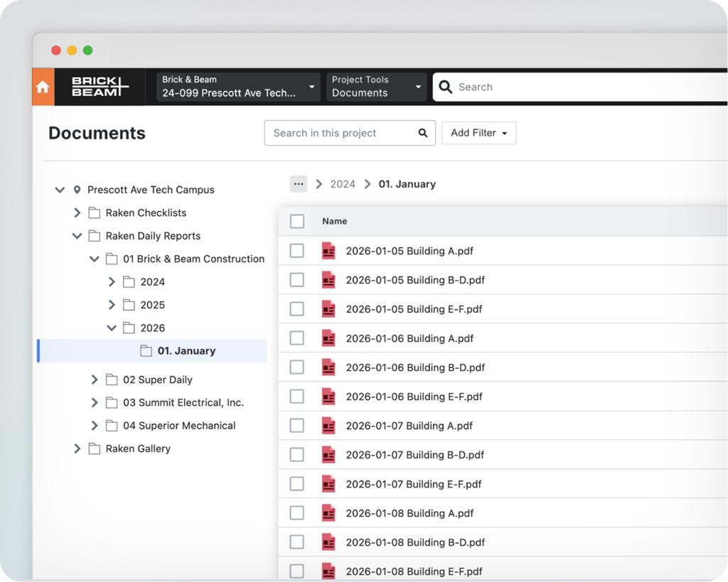Go to 2024 in the breadcrumb

[343, 184]
